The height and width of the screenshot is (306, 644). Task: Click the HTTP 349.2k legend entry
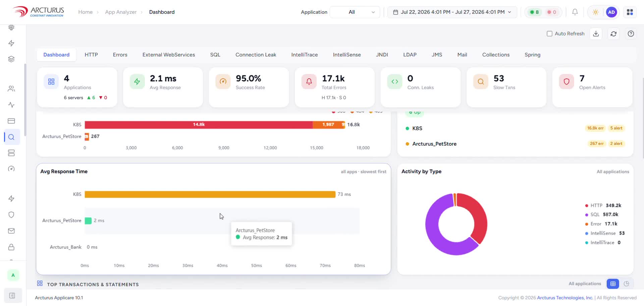pyautogui.click(x=603, y=205)
